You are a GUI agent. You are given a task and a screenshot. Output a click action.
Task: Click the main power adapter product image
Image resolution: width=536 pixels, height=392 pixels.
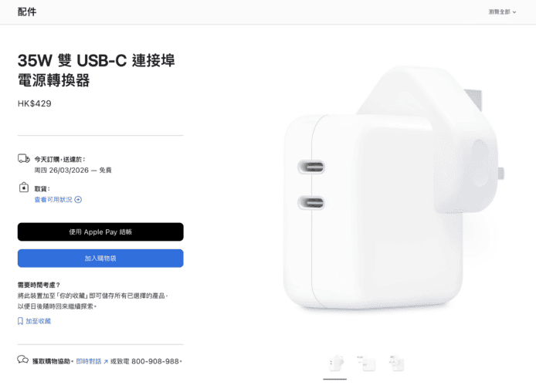394,188
